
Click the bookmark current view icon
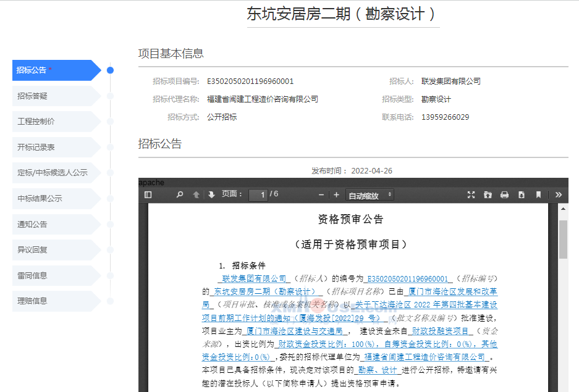click(538, 194)
